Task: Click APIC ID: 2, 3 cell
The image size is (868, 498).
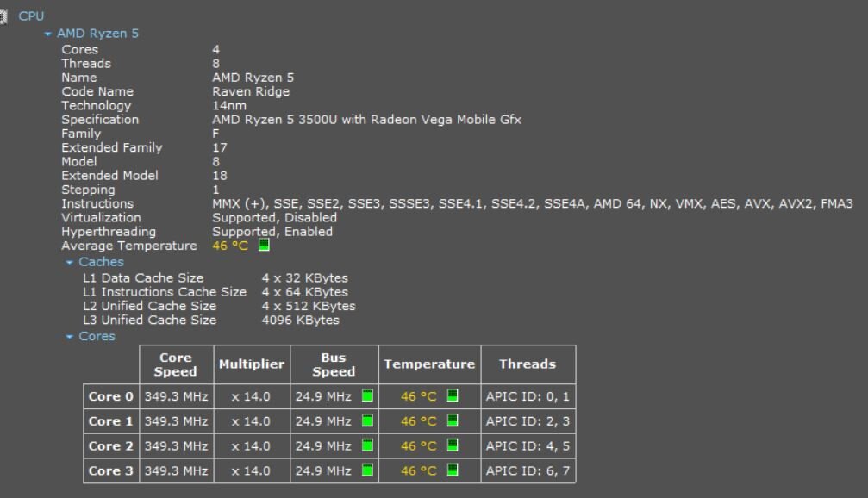Action: point(528,421)
